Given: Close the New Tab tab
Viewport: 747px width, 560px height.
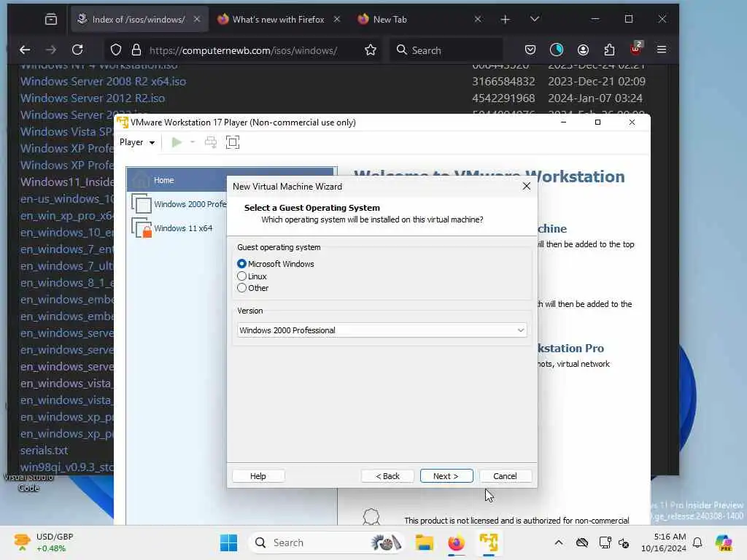Looking at the screenshot, I should pos(478,20).
